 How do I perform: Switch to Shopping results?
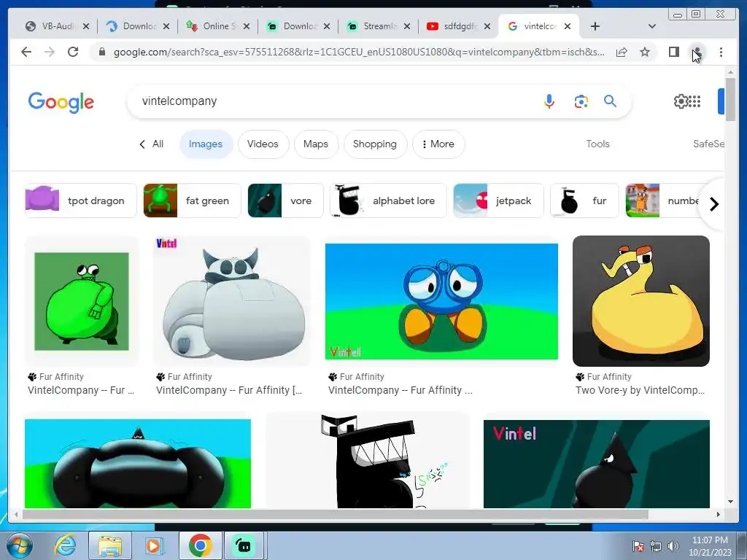(374, 144)
